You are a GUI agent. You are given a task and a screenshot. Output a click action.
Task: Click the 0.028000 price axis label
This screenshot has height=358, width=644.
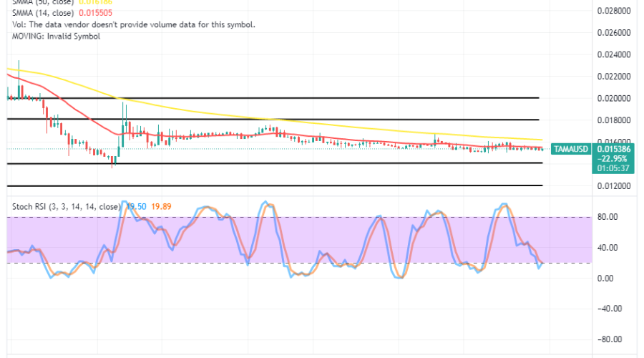tap(613, 11)
